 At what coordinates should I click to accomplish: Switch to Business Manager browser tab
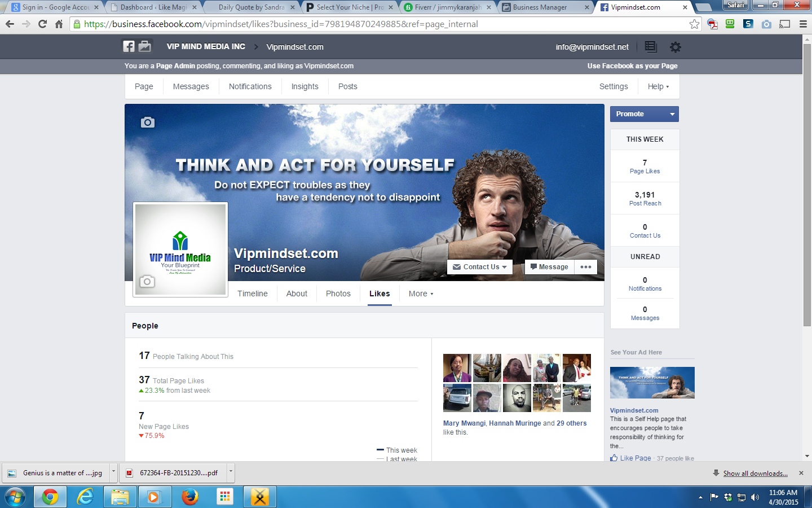(x=545, y=7)
